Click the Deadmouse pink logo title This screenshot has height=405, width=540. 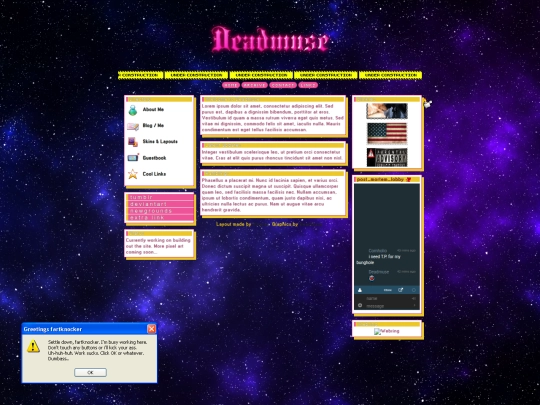[x=270, y=40]
